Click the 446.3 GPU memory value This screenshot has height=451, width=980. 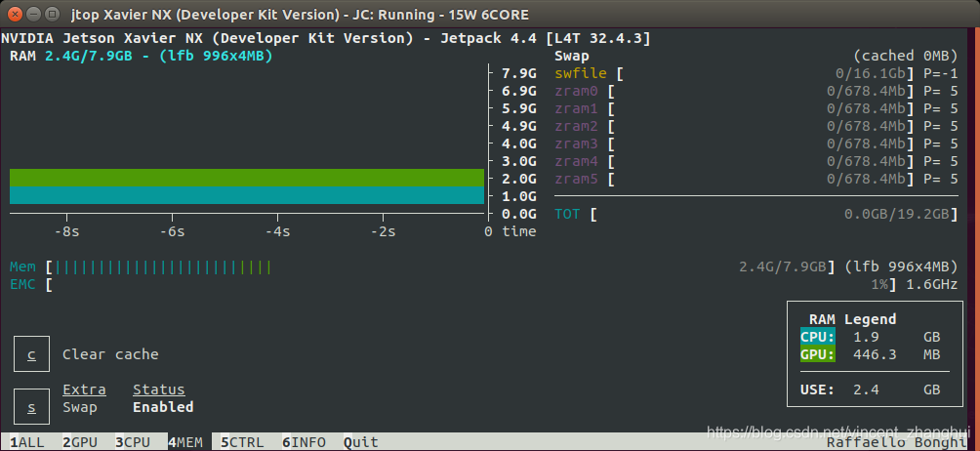click(x=875, y=354)
